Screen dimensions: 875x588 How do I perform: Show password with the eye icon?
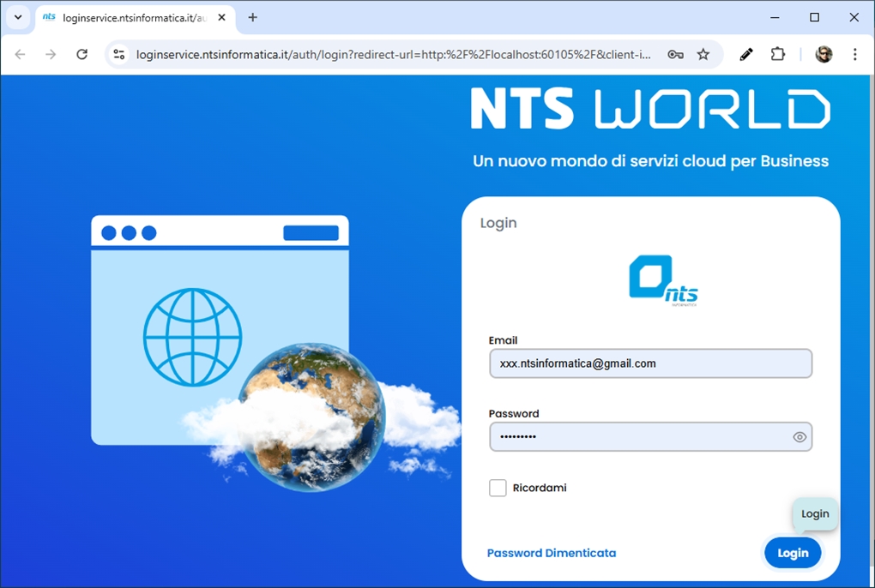800,437
